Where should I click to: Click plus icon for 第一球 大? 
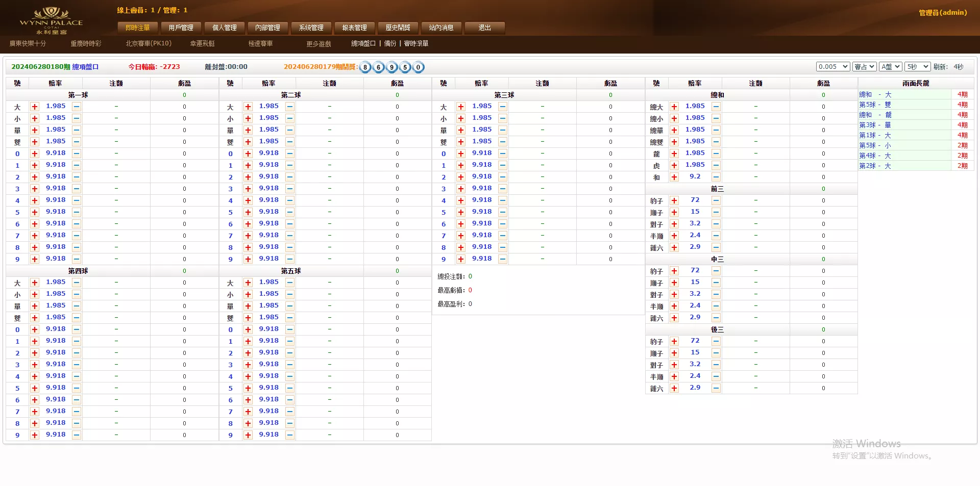(35, 107)
